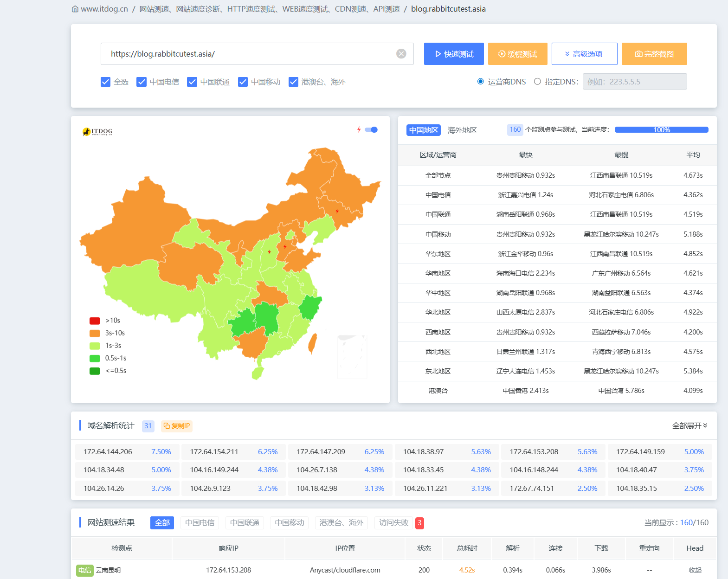The image size is (728, 579).
Task: Click the red failure count badge 3
Action: pyautogui.click(x=419, y=523)
